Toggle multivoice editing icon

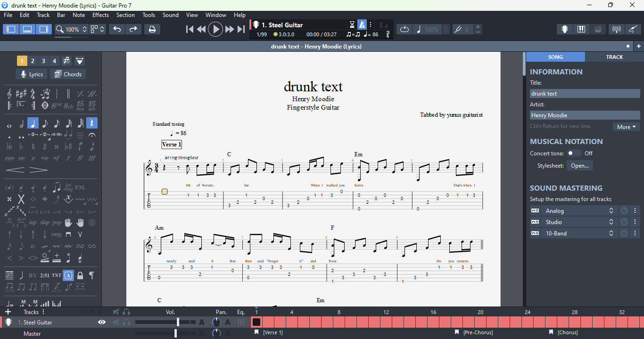tap(66, 61)
